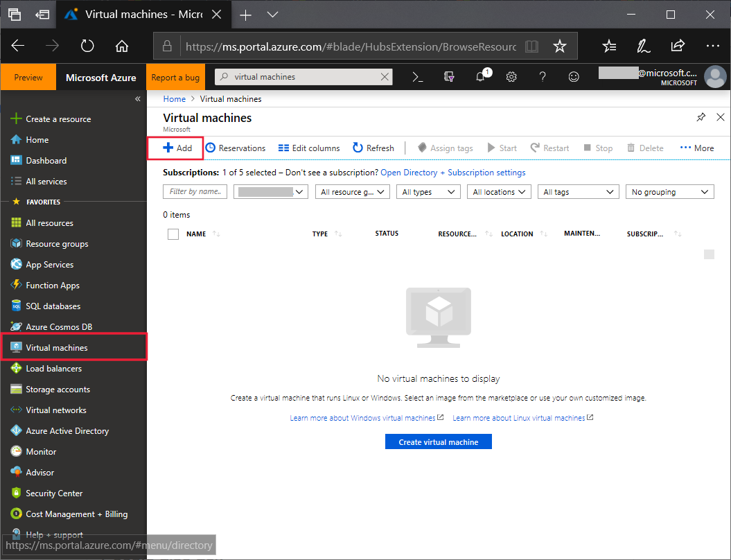Type in the Filter by name field
The height and width of the screenshot is (560, 731).
[x=195, y=191]
